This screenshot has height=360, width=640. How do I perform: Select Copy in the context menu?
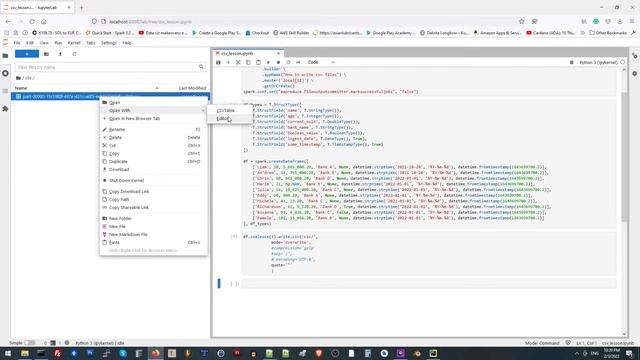pyautogui.click(x=153, y=153)
